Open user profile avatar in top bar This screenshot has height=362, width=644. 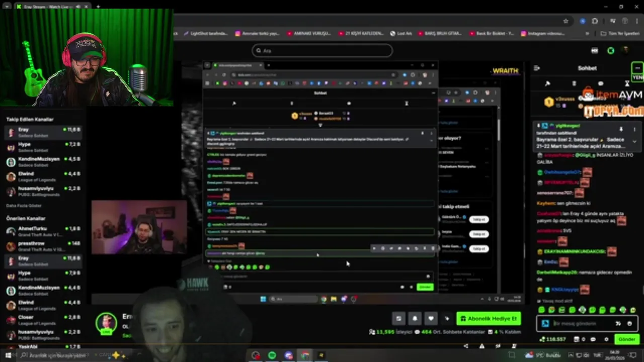coord(626,50)
